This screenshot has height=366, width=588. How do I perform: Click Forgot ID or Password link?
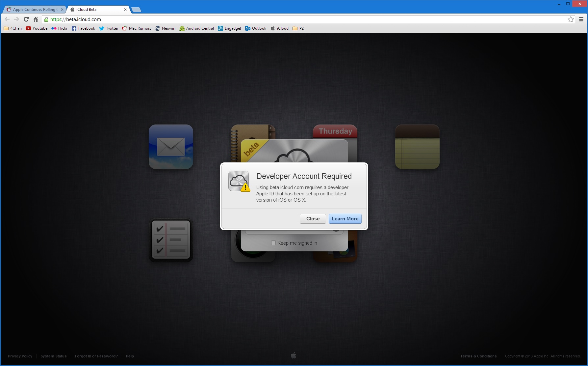pyautogui.click(x=96, y=356)
